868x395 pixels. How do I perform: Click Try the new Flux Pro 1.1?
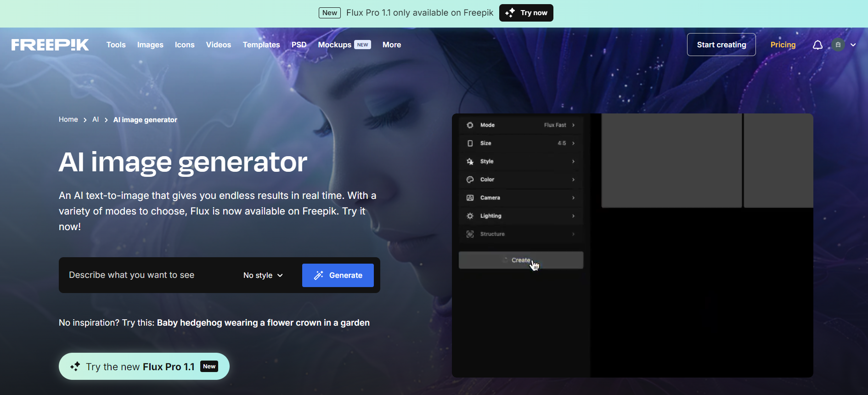pyautogui.click(x=144, y=367)
